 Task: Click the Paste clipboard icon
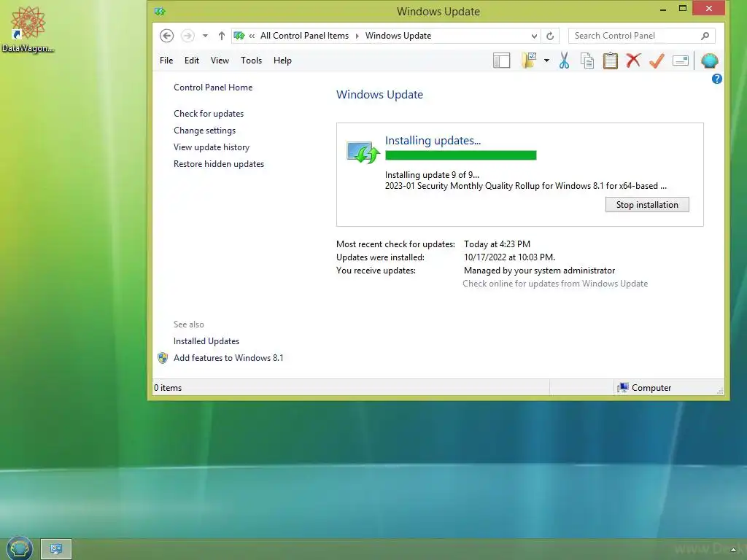(x=611, y=61)
